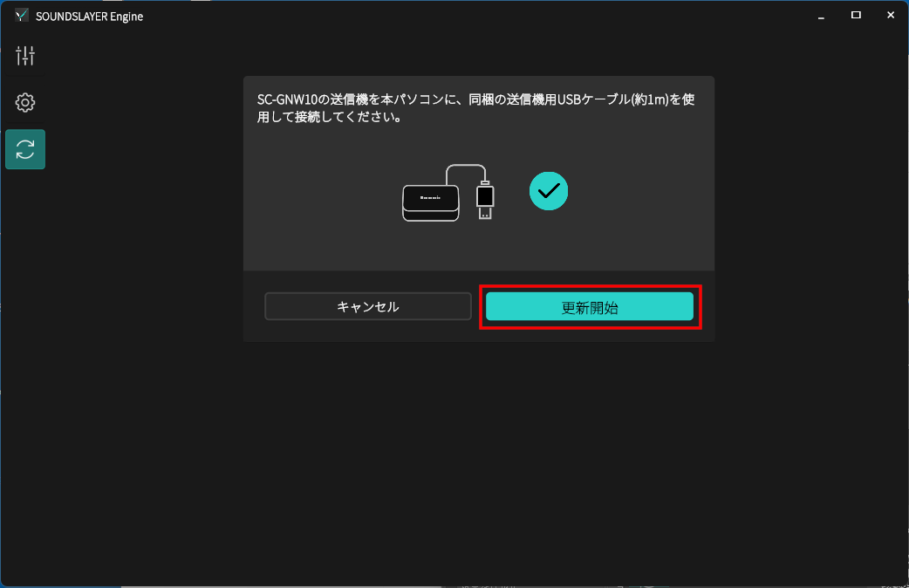This screenshot has height=588, width=909.
Task: Click the transmitter device illustration
Action: (430, 202)
